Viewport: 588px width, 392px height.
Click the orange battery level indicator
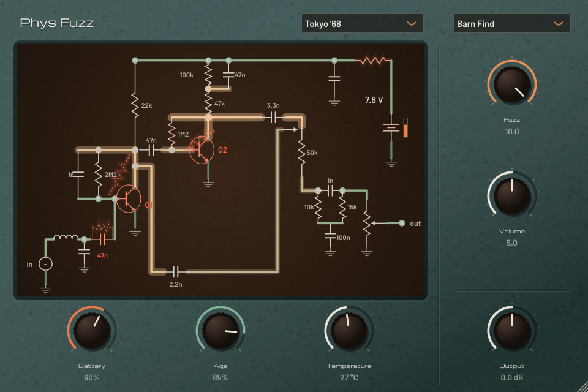pos(405,128)
